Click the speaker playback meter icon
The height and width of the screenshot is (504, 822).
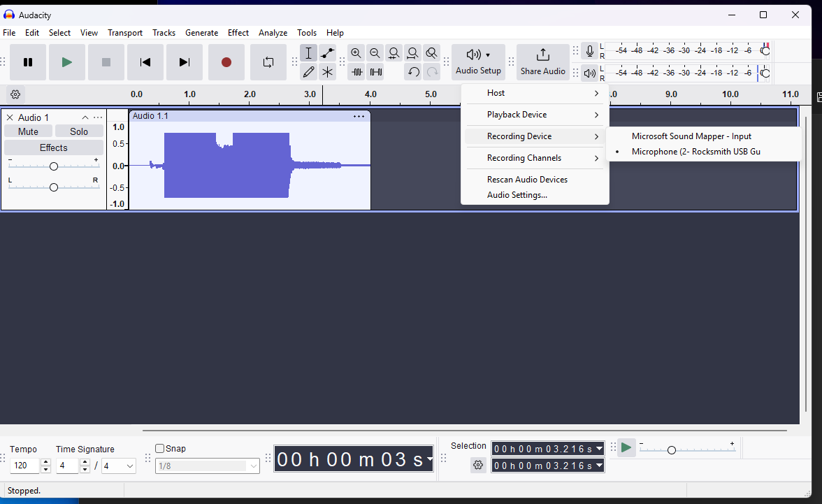click(590, 73)
